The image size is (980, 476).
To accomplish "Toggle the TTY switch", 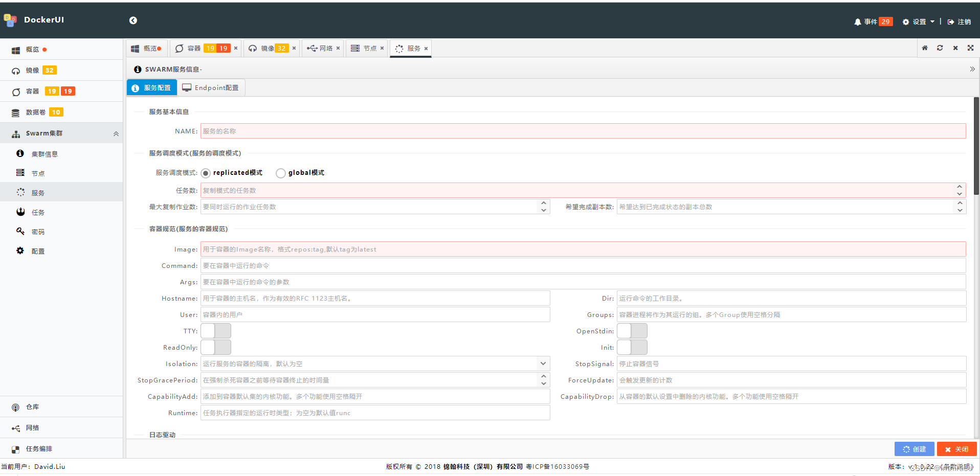I will point(216,331).
